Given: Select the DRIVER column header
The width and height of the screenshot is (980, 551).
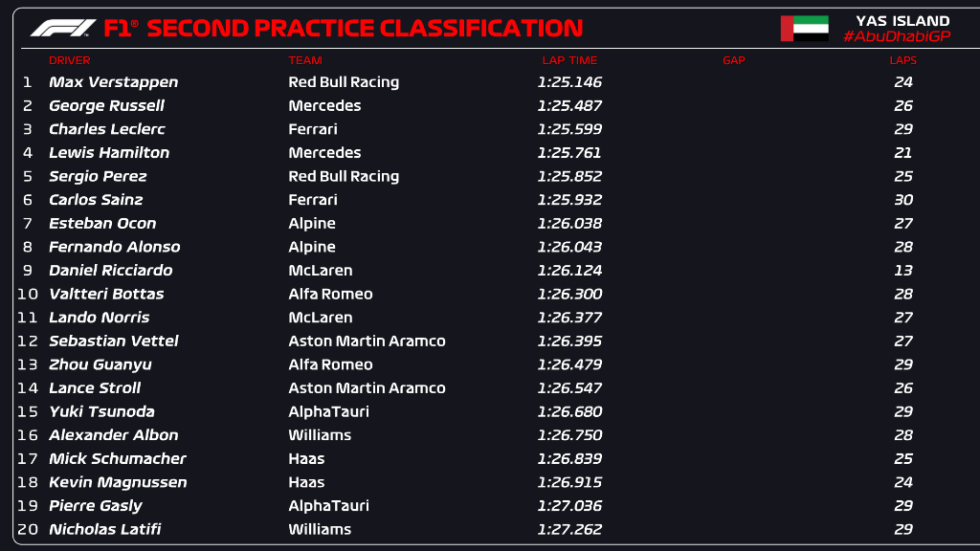Looking at the screenshot, I should click(69, 61).
